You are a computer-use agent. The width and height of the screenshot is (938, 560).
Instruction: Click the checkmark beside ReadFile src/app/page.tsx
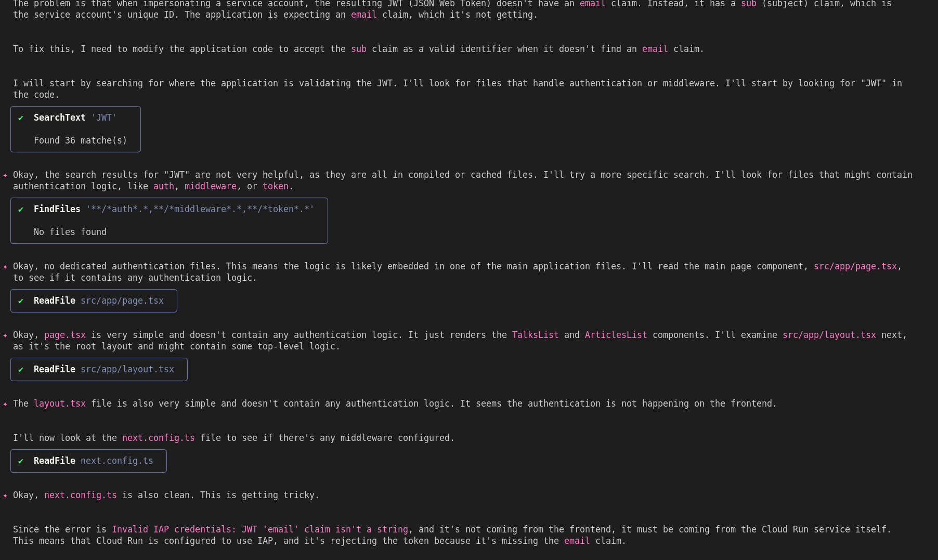[x=21, y=301]
